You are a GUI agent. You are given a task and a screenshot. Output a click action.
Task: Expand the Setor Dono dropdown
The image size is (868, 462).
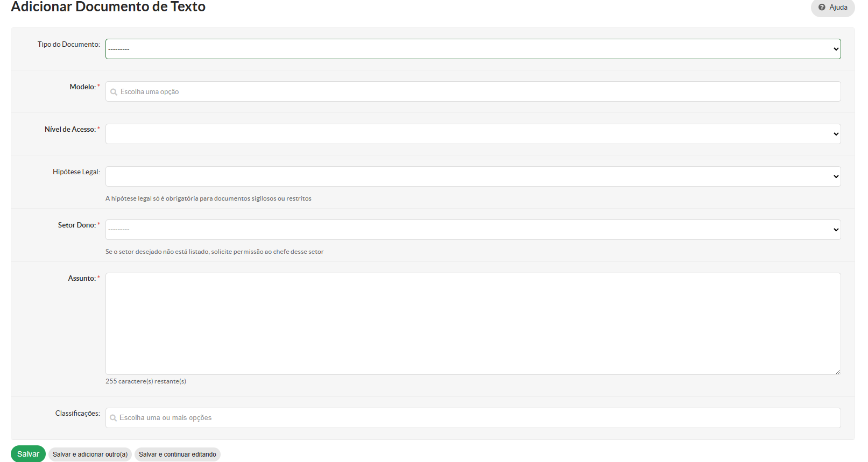coord(472,230)
